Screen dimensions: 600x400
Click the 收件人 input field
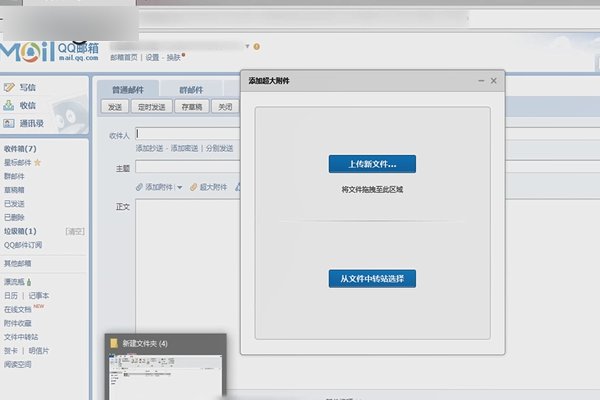click(x=188, y=134)
